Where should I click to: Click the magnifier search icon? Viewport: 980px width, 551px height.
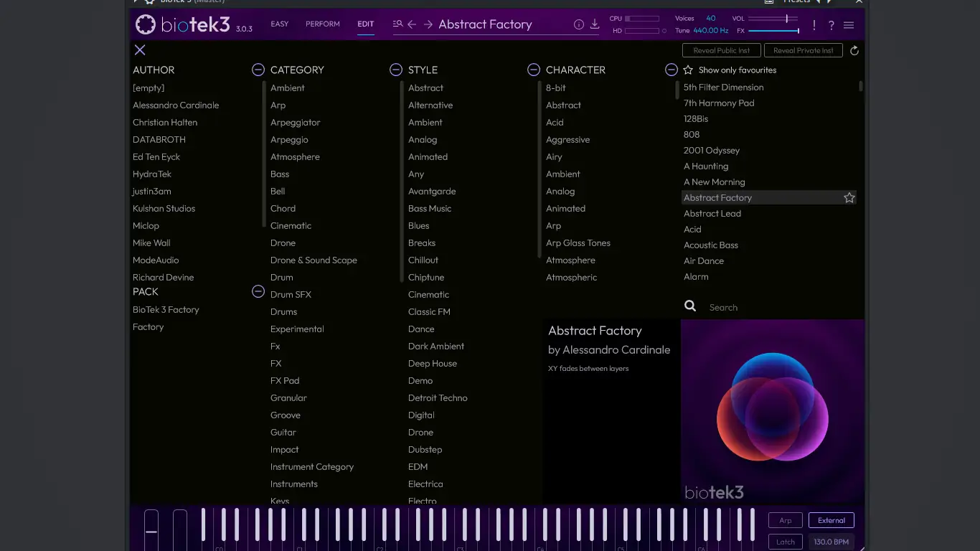[690, 306]
